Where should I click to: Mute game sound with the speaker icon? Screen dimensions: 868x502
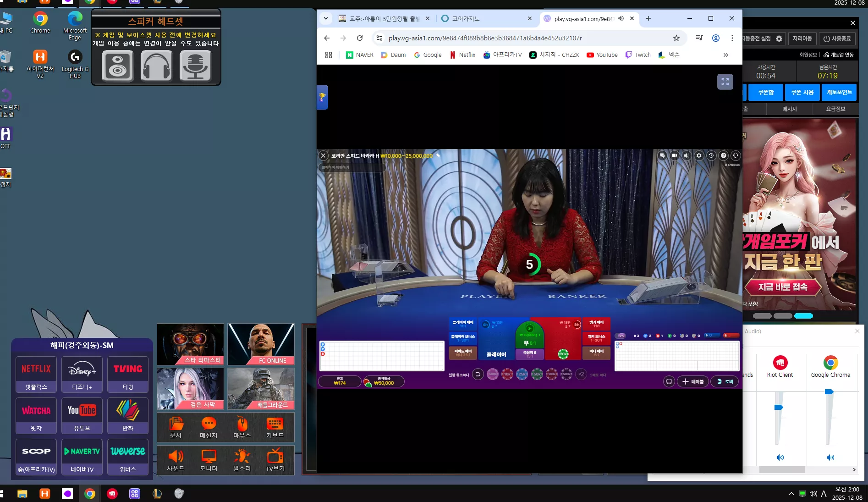(x=687, y=155)
